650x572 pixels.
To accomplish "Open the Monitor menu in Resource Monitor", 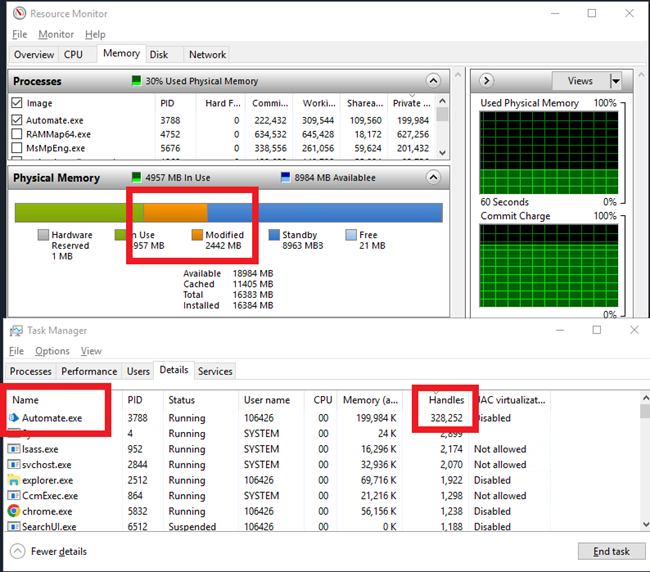I will tap(56, 35).
